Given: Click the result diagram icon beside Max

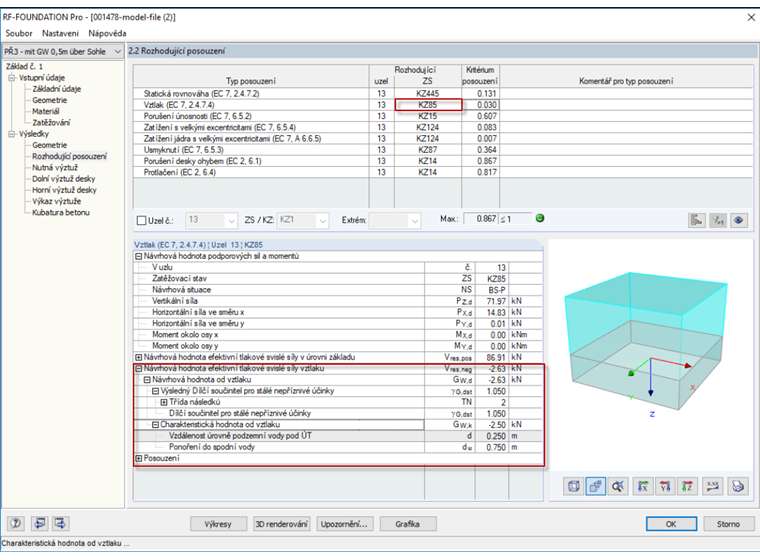Looking at the screenshot, I should (697, 220).
